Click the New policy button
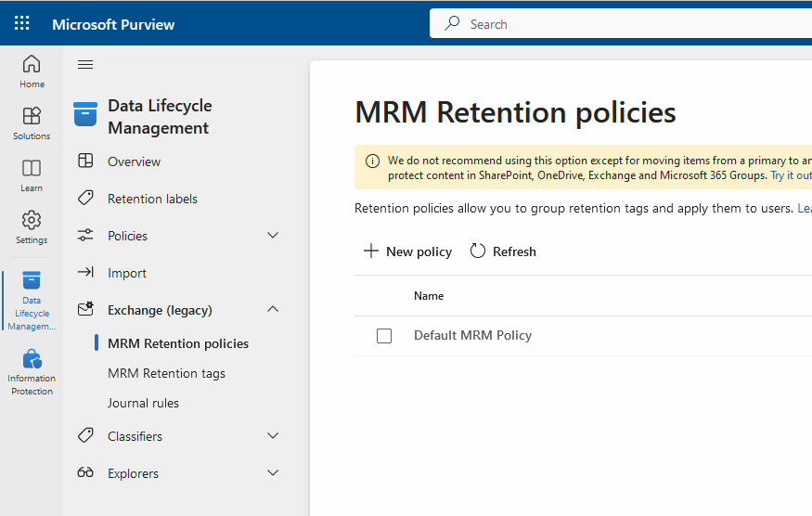The width and height of the screenshot is (812, 516). pos(407,252)
